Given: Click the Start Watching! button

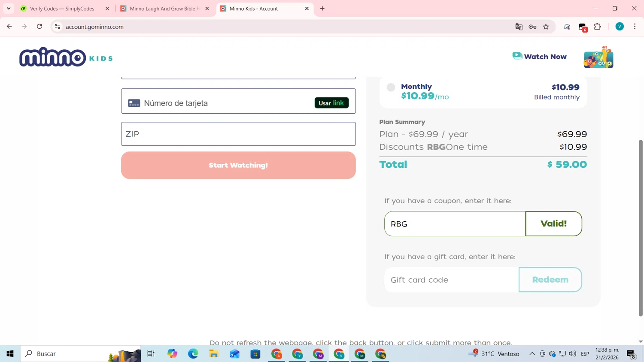Looking at the screenshot, I should [x=238, y=165].
